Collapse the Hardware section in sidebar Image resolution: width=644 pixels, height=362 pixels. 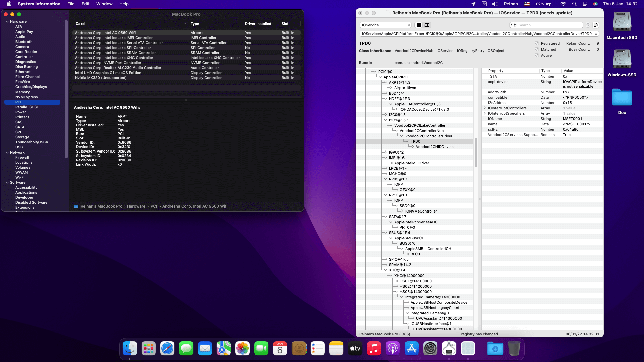point(7,22)
